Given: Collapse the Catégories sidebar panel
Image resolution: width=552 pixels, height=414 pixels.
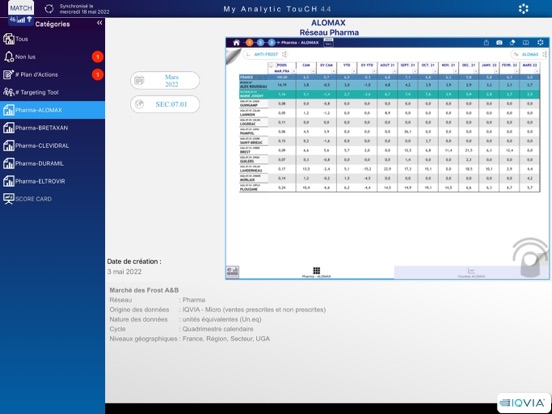Looking at the screenshot, I should [x=100, y=23].
